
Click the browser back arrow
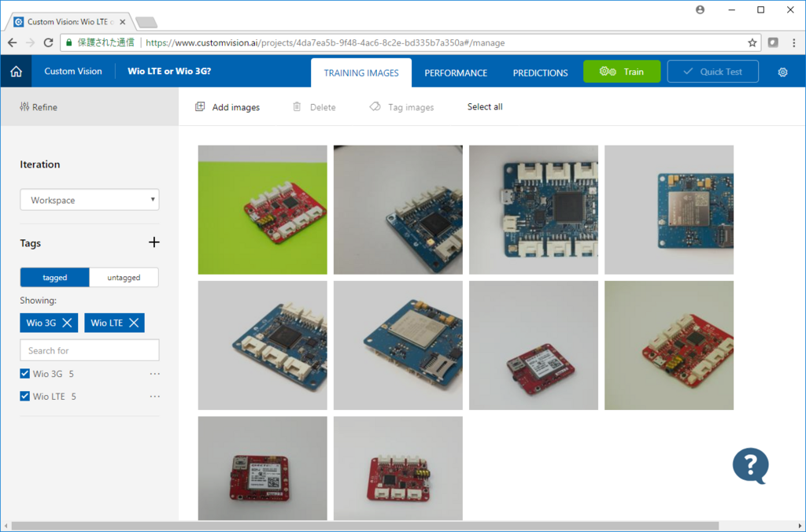13,42
